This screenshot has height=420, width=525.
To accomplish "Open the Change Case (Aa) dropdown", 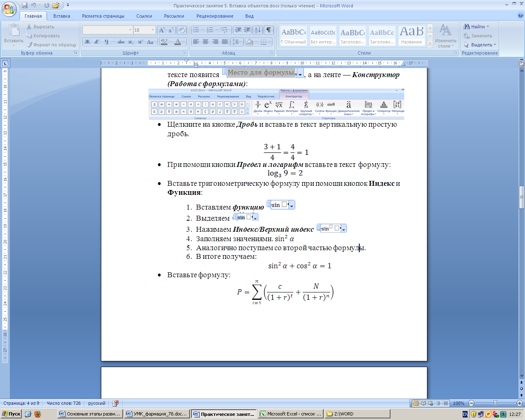I will [x=151, y=42].
